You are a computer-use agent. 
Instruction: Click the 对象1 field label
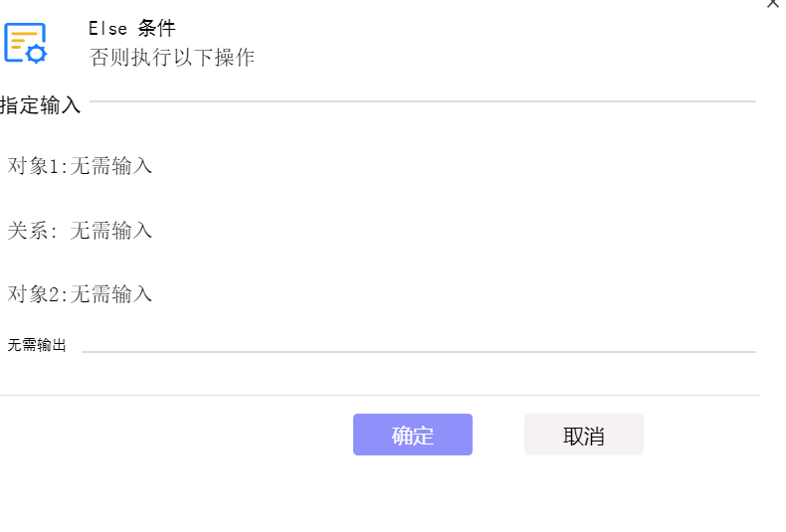(x=34, y=166)
